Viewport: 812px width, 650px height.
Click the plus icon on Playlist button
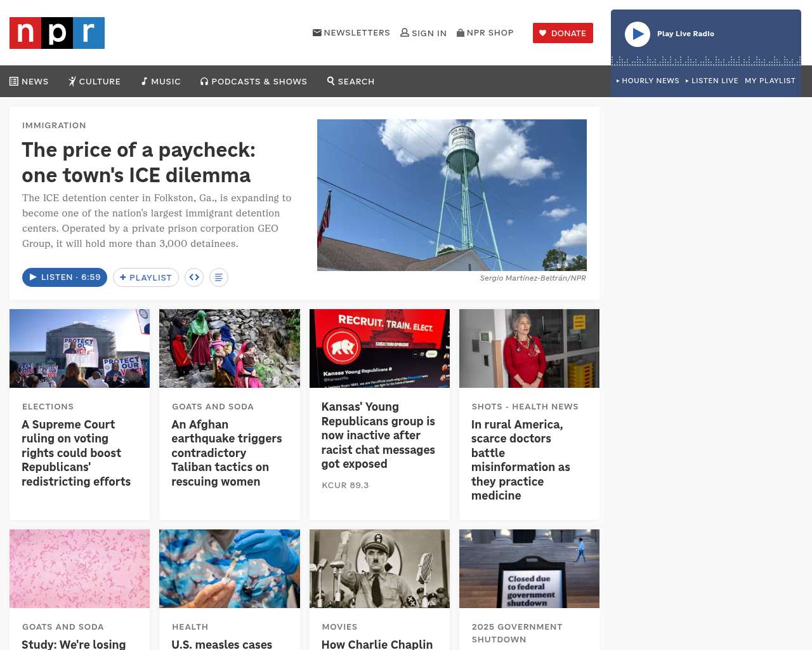(123, 277)
